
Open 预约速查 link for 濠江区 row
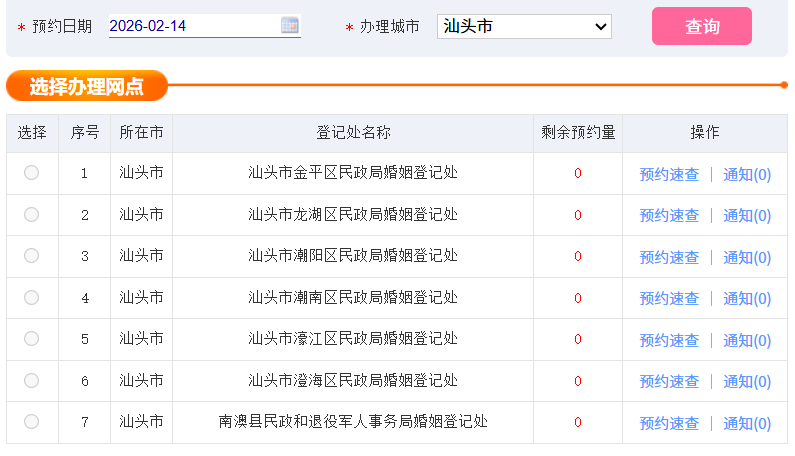click(669, 340)
